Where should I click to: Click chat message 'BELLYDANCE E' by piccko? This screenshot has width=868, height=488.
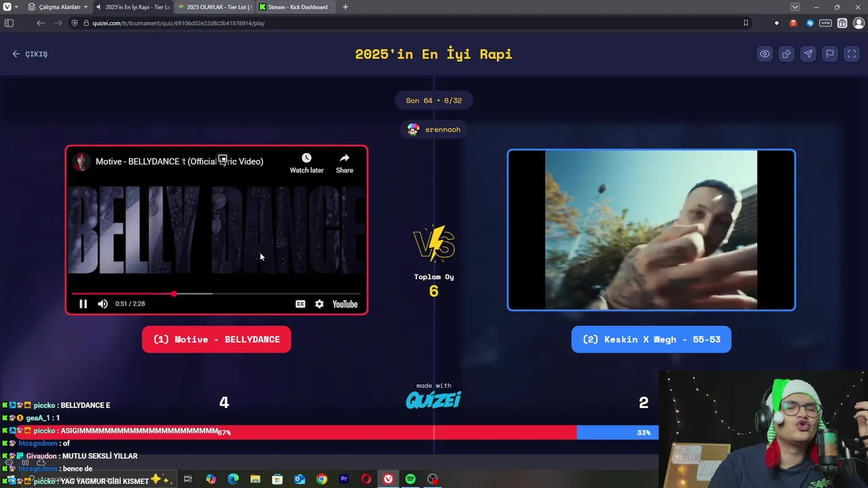[x=85, y=405]
